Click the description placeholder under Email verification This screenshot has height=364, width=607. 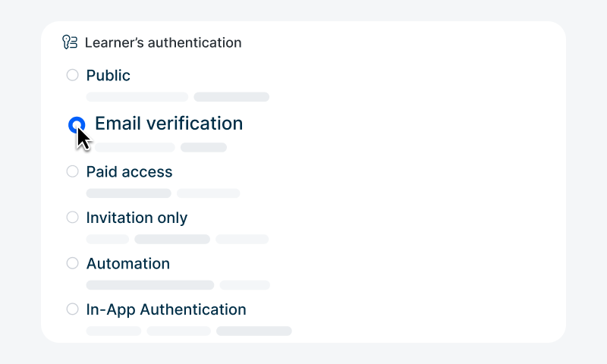160,147
